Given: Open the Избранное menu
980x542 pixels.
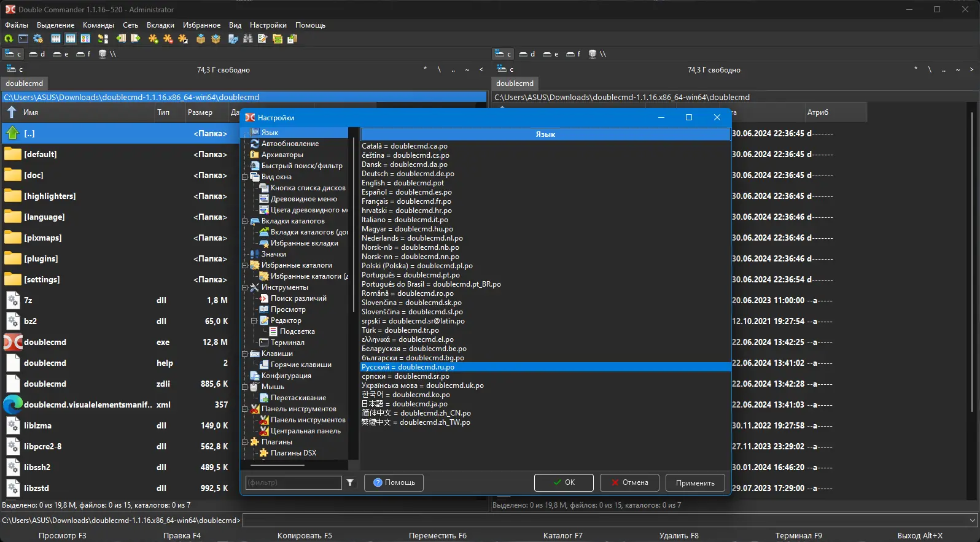Looking at the screenshot, I should (201, 25).
